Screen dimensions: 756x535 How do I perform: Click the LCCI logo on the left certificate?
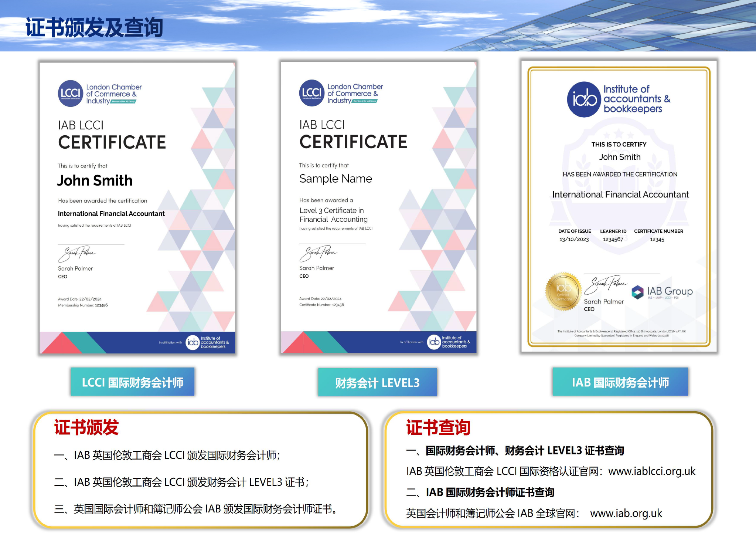pos(100,94)
